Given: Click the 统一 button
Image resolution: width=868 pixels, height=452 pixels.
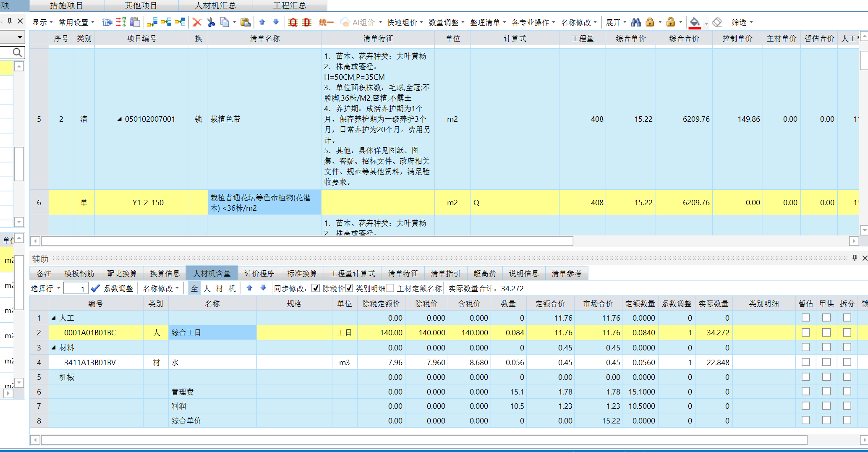Looking at the screenshot, I should pyautogui.click(x=326, y=22).
